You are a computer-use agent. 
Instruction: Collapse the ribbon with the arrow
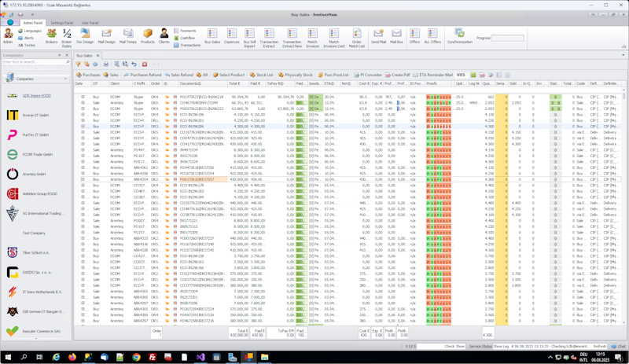(x=623, y=46)
